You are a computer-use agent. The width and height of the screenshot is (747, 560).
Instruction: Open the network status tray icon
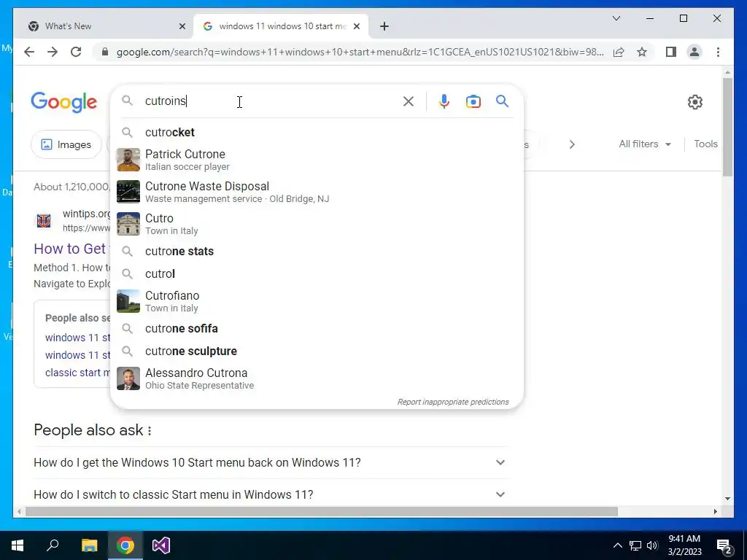pyautogui.click(x=635, y=545)
